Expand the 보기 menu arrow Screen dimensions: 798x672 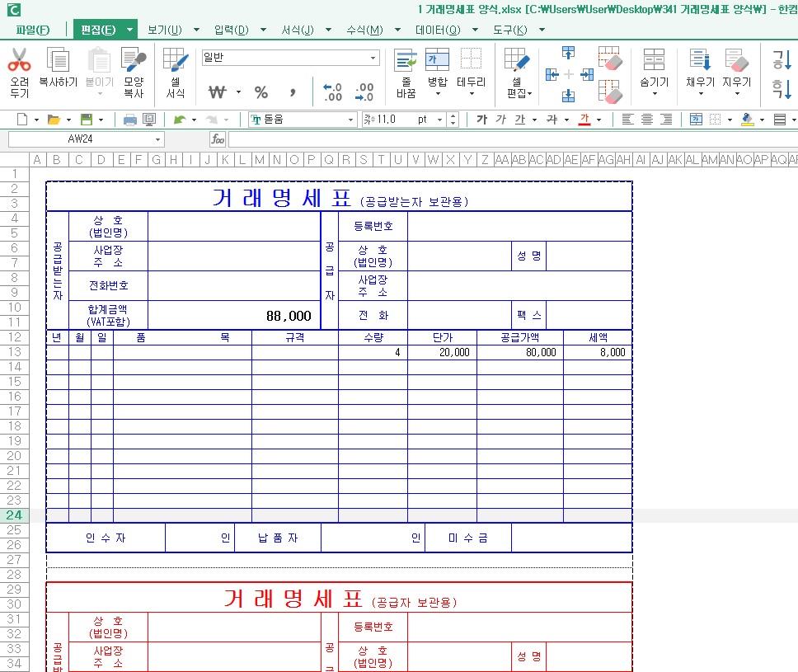[x=196, y=30]
